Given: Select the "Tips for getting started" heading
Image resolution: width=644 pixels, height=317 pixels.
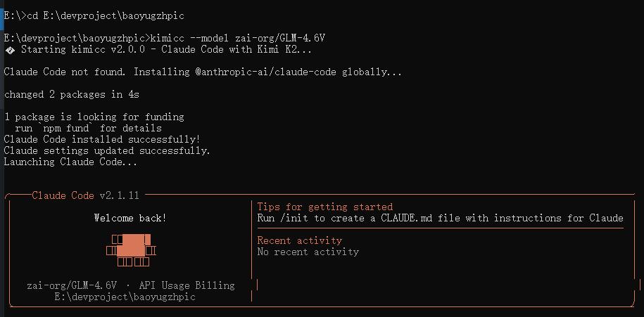Looking at the screenshot, I should (x=324, y=207).
